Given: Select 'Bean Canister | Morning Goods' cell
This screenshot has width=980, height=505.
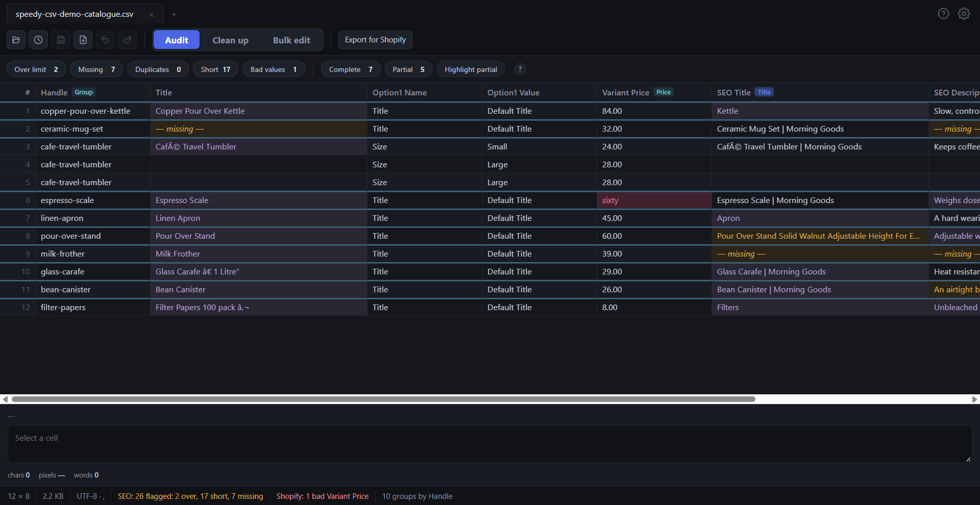Looking at the screenshot, I should (820, 290).
